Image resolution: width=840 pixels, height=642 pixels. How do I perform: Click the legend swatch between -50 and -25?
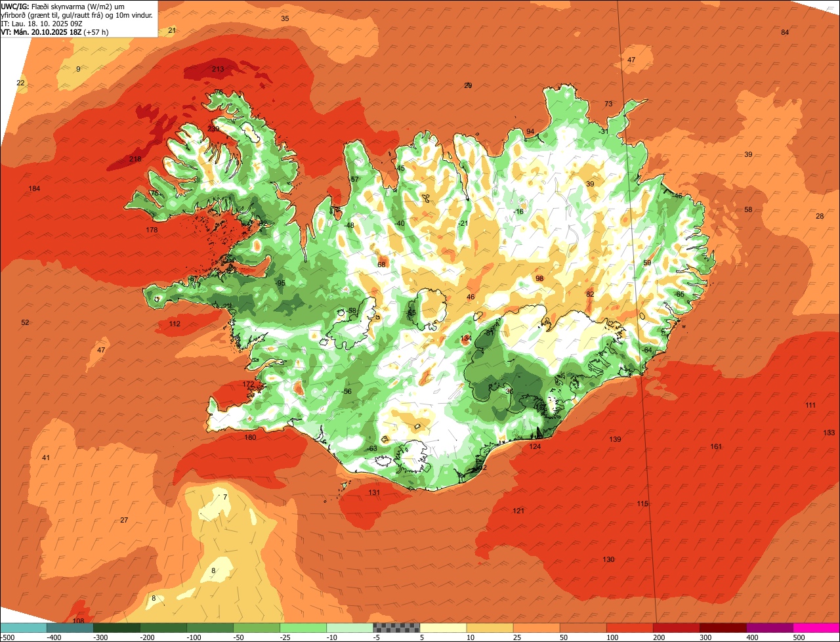point(257,628)
